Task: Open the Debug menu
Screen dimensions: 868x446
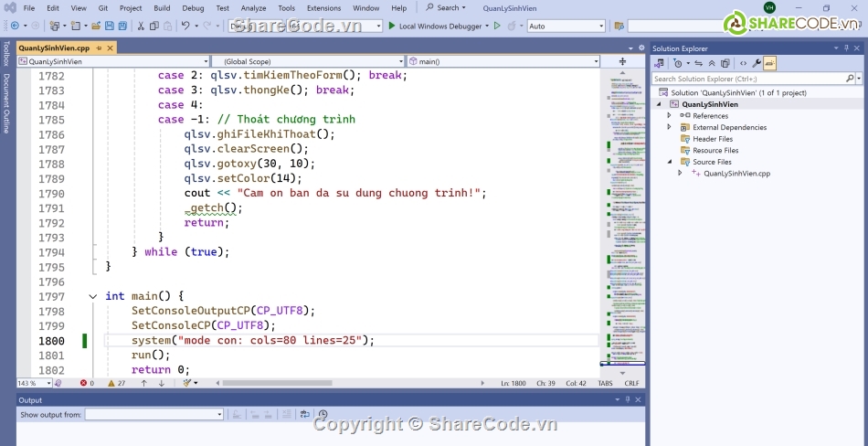Action: [x=193, y=7]
